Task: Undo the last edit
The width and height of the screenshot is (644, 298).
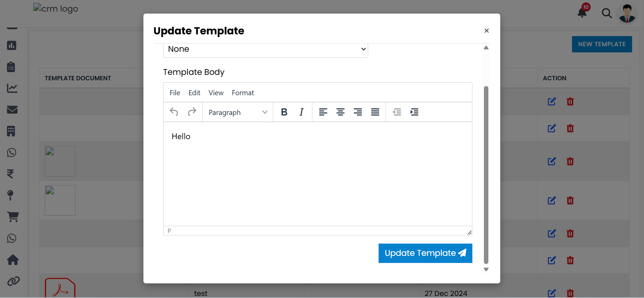Action: (x=174, y=112)
